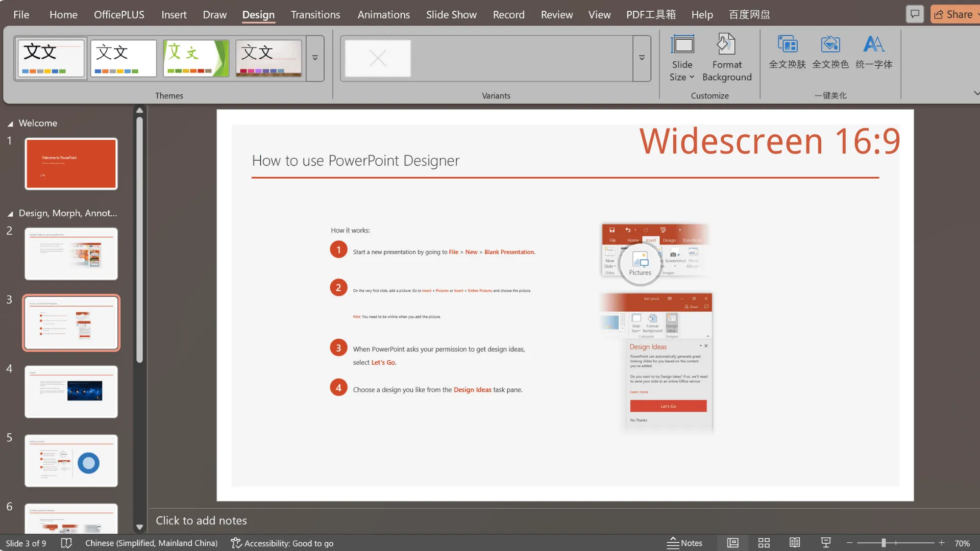980x551 pixels.
Task: Click the spell check book icon
Action: 66,543
